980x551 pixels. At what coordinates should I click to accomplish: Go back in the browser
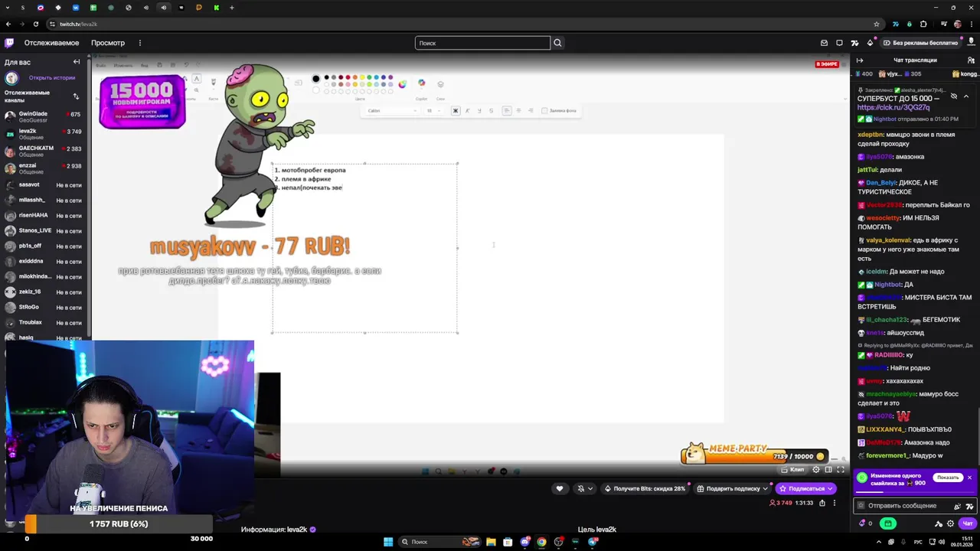click(x=8, y=24)
